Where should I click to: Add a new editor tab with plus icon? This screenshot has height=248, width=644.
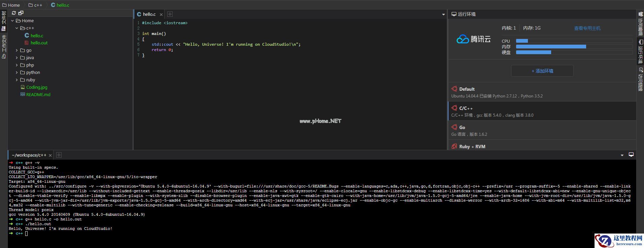[170, 14]
